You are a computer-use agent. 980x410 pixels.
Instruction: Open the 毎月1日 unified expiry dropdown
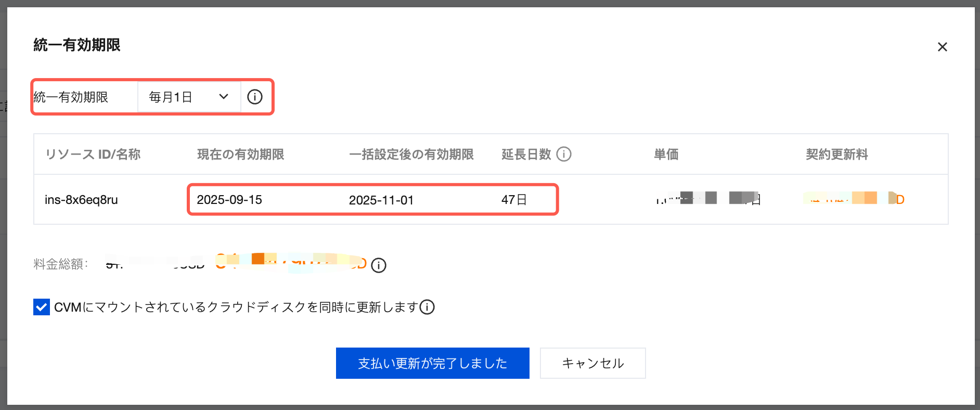[188, 97]
